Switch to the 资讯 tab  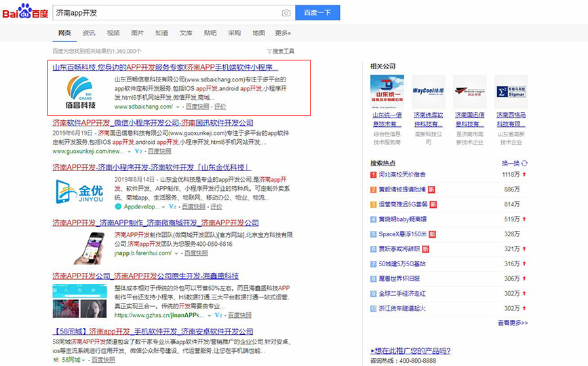coord(89,33)
